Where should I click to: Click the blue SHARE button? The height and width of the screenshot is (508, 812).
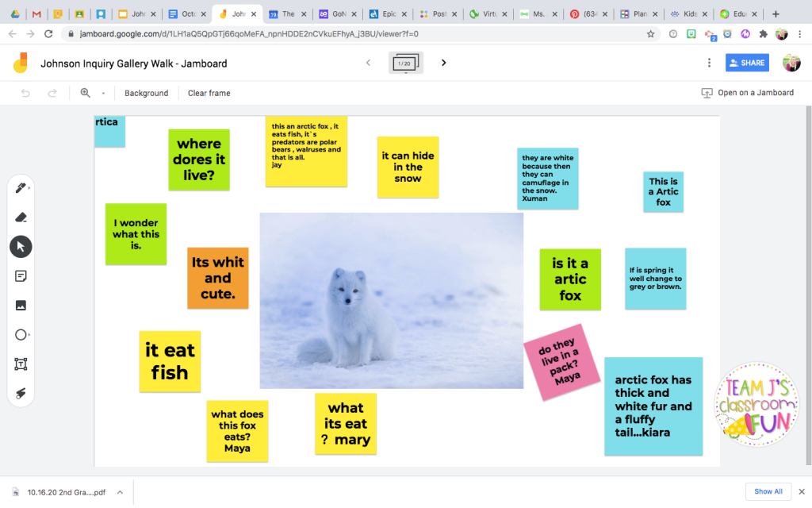747,63
